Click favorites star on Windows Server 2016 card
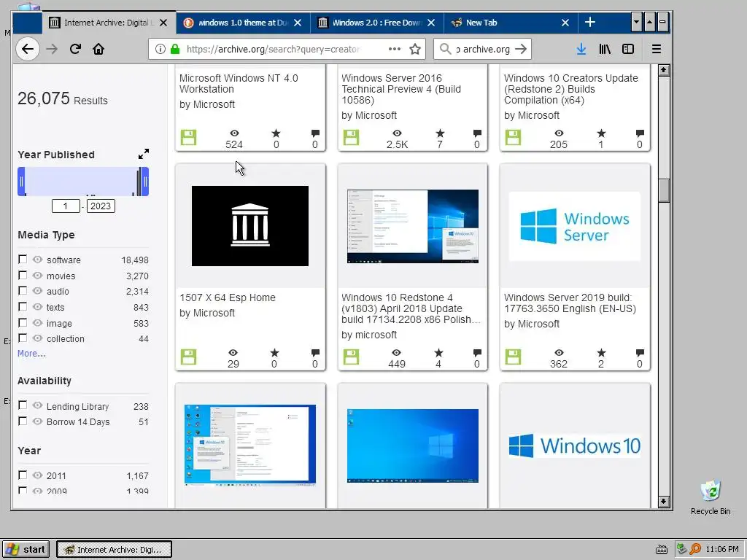747x560 pixels. click(x=440, y=133)
